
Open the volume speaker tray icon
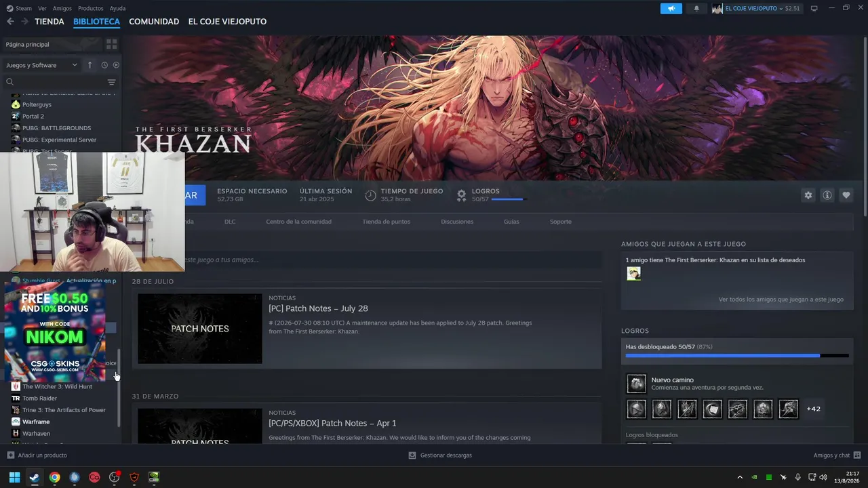tap(823, 477)
